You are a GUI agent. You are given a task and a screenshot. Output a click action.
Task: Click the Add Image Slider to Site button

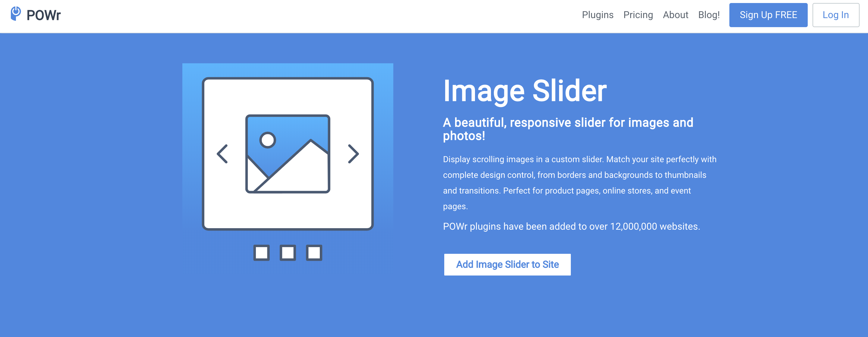508,263
